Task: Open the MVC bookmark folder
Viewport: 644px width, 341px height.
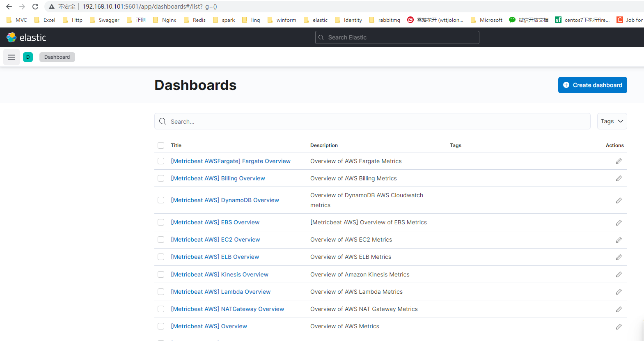Action: [17, 20]
